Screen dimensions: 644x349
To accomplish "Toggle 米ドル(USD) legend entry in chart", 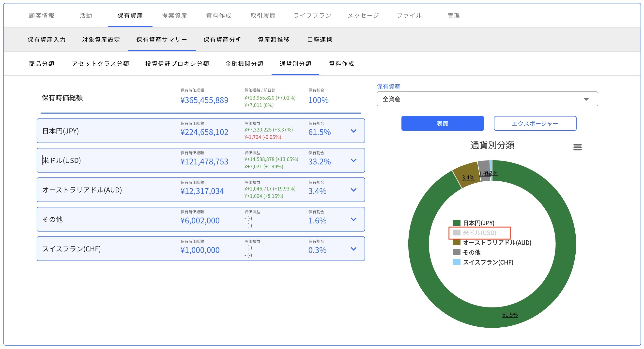I will pyautogui.click(x=474, y=233).
